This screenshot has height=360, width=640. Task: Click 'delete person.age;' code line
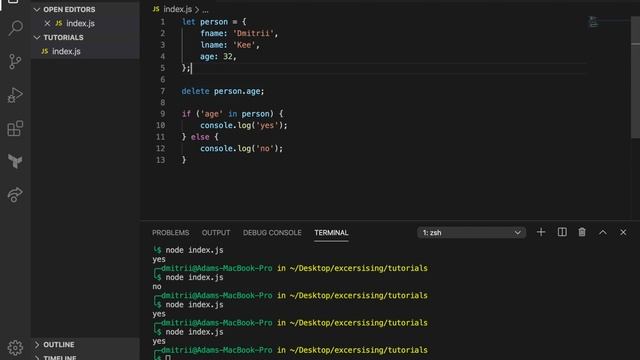[x=222, y=91]
